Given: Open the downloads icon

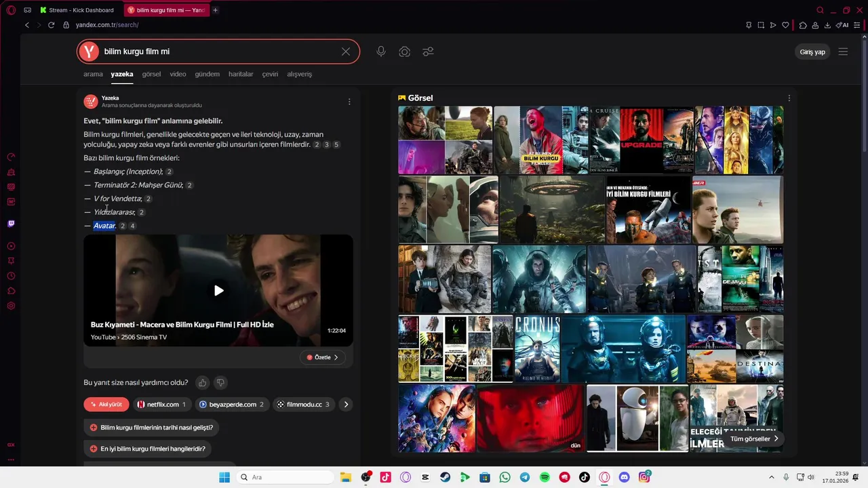Looking at the screenshot, I should pos(827,25).
